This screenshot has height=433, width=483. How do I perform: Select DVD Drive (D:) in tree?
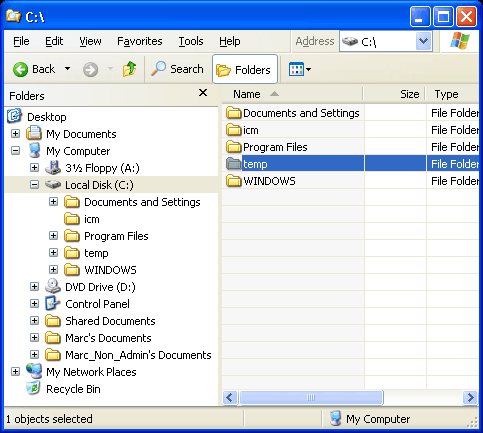tap(100, 287)
